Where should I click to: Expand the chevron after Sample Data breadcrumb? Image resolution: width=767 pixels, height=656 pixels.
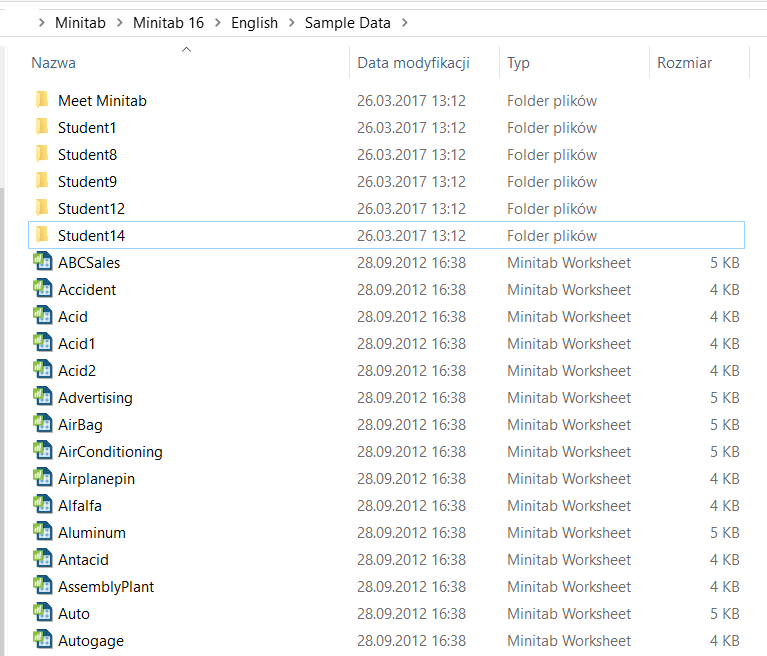[x=405, y=23]
